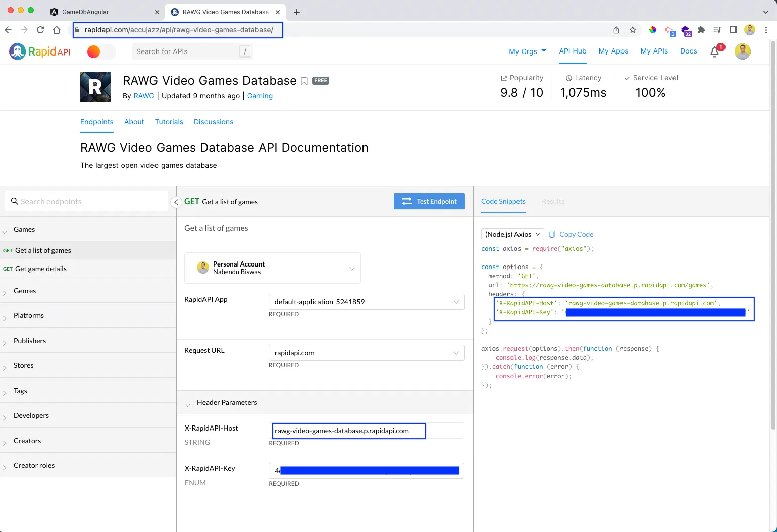777x532 pixels.
Task: Open the notifications bell
Action: pos(715,51)
